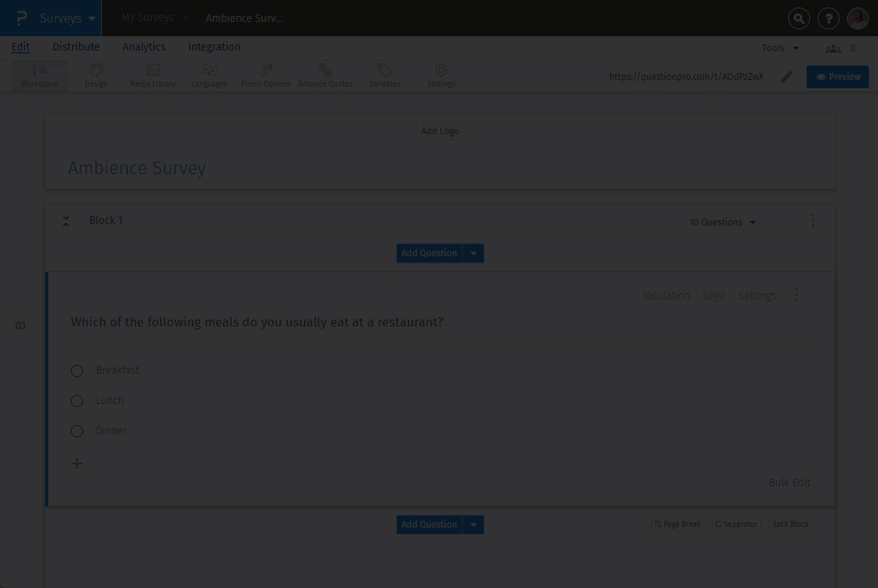This screenshot has width=878, height=588.
Task: Open question Q3 three-dot menu
Action: (797, 295)
